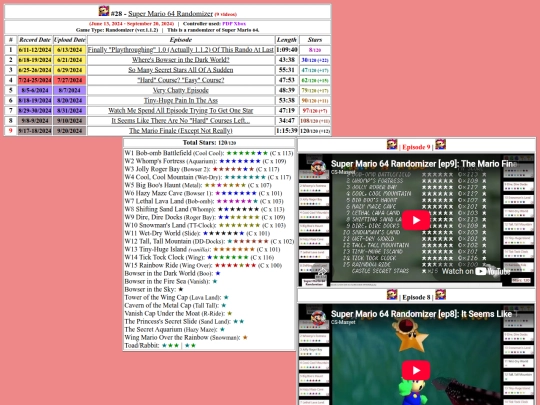Open 'Where's Bowser in the Dark World?' episode
This screenshot has width=540, height=405.
coord(181,60)
